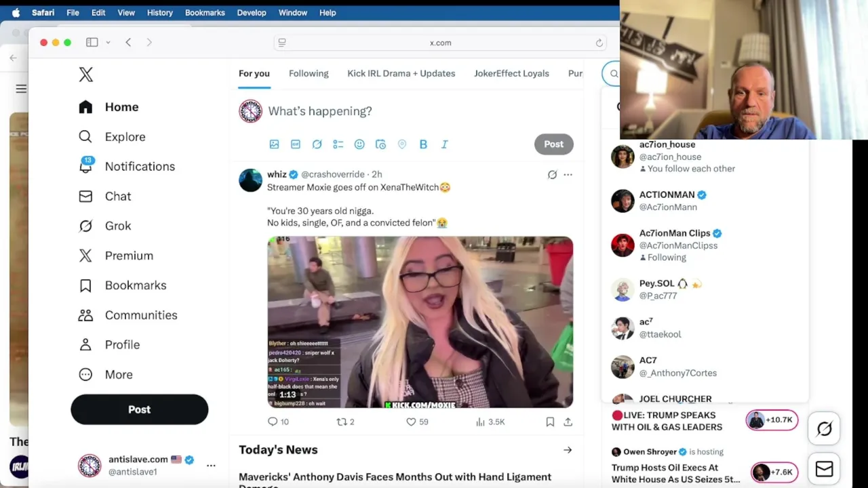Tag a location in the composer
The height and width of the screenshot is (488, 868).
[402, 144]
